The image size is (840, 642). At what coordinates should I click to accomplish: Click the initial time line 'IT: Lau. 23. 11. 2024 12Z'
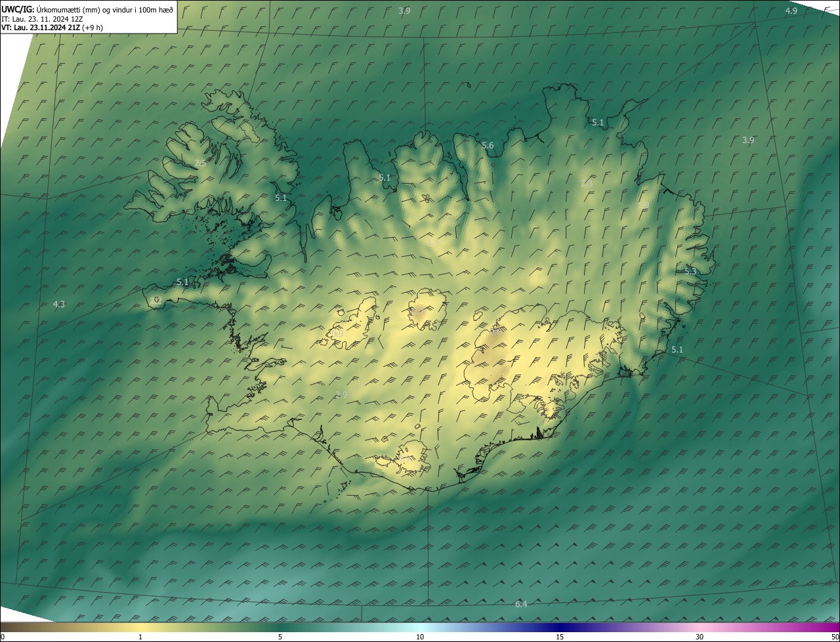click(42, 18)
